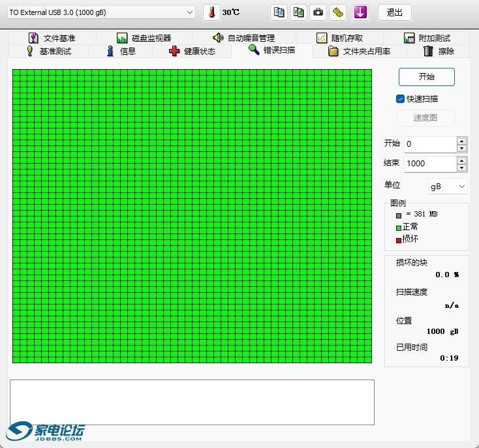Toggle the 快速扫描 checkbox
The height and width of the screenshot is (448, 479).
click(x=400, y=99)
